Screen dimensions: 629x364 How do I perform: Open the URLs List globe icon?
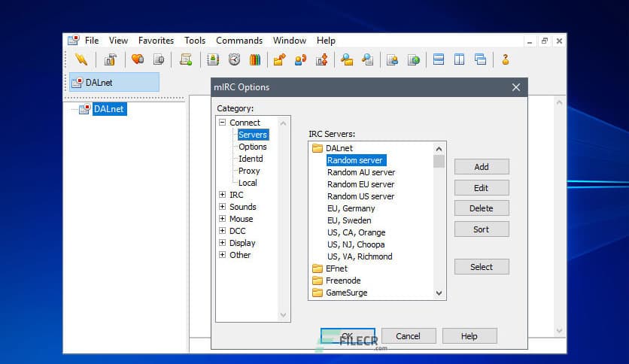pos(414,59)
